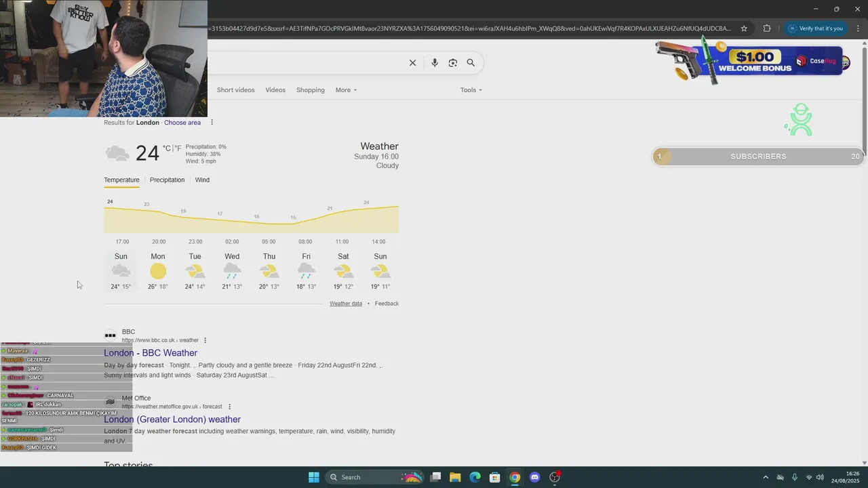Click the Subscribers goal progress bar
Screen dimensions: 868x488
click(x=758, y=157)
